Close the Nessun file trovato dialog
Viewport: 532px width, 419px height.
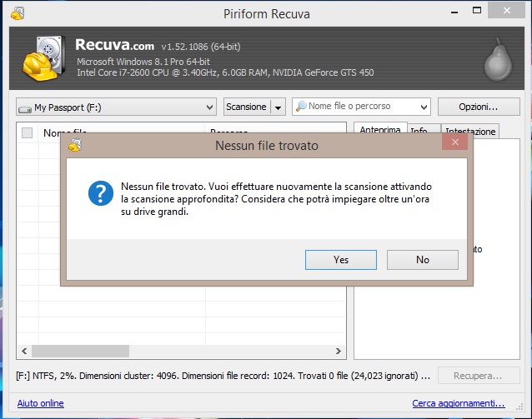(x=455, y=142)
